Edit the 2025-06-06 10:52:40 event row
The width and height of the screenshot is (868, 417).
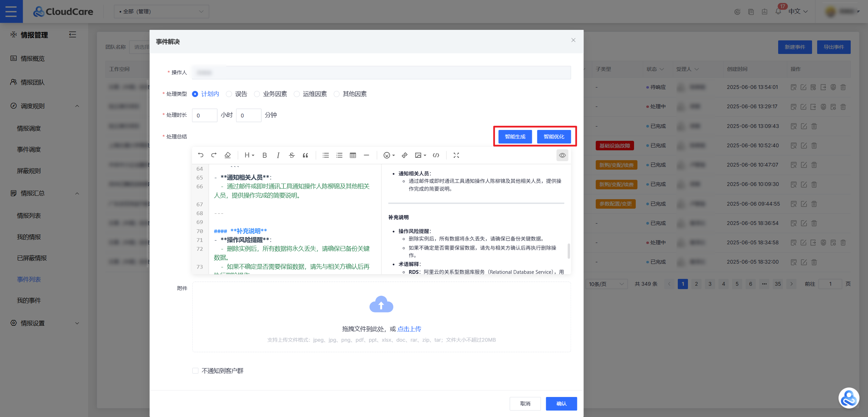click(804, 146)
